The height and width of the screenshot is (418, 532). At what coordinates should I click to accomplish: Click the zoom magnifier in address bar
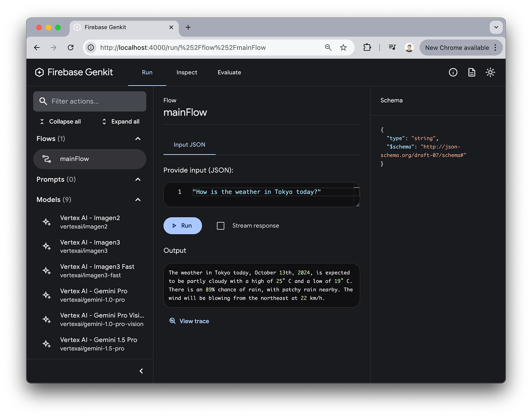328,48
